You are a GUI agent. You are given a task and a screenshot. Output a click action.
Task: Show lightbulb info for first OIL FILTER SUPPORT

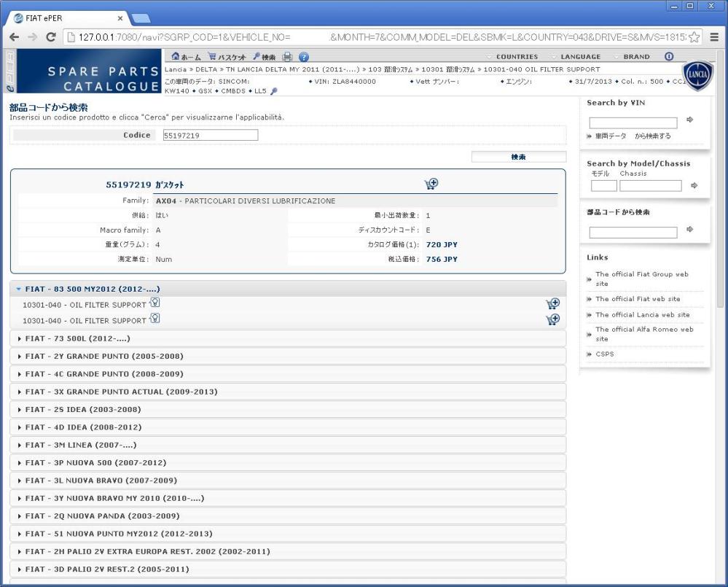(155, 303)
